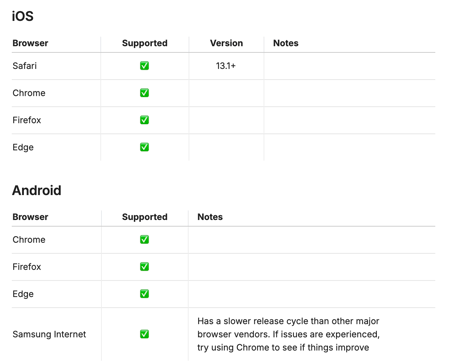This screenshot has height=363, width=450.
Task: Select the iOS section heading
Action: pos(23,16)
